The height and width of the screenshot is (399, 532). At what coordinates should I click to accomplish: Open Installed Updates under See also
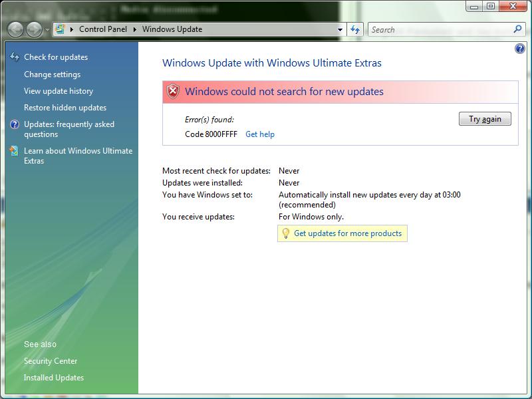(54, 378)
